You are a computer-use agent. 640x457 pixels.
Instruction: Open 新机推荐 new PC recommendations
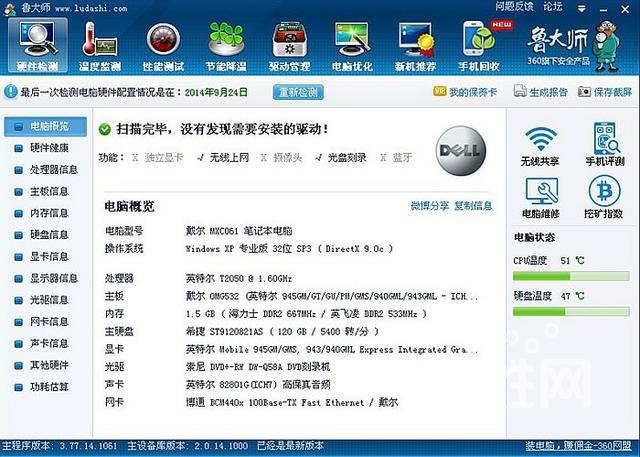click(x=416, y=47)
